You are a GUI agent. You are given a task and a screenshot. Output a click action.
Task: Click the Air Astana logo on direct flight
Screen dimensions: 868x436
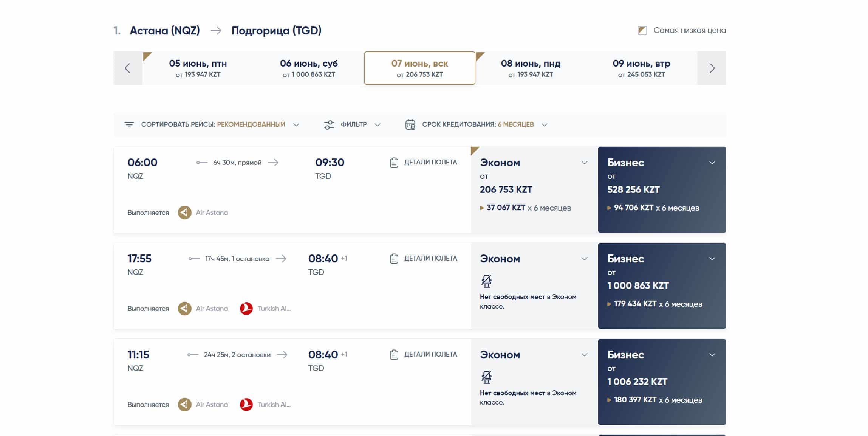click(x=185, y=213)
